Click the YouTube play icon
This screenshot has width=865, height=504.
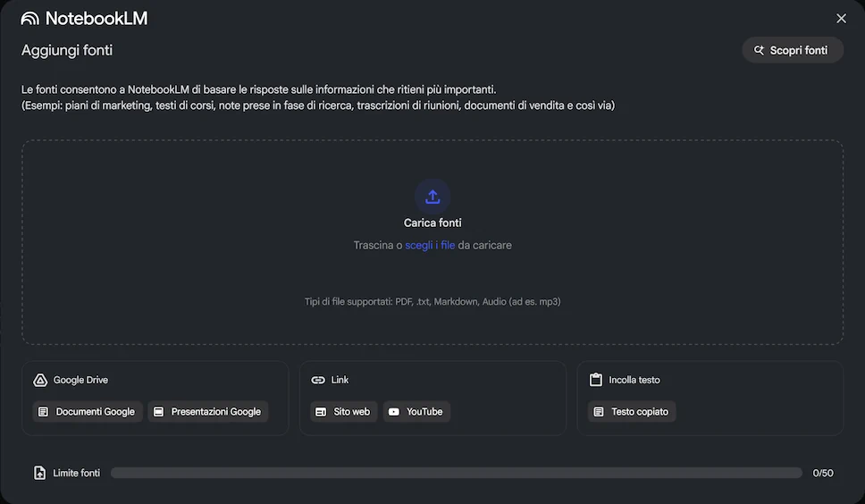click(x=394, y=412)
